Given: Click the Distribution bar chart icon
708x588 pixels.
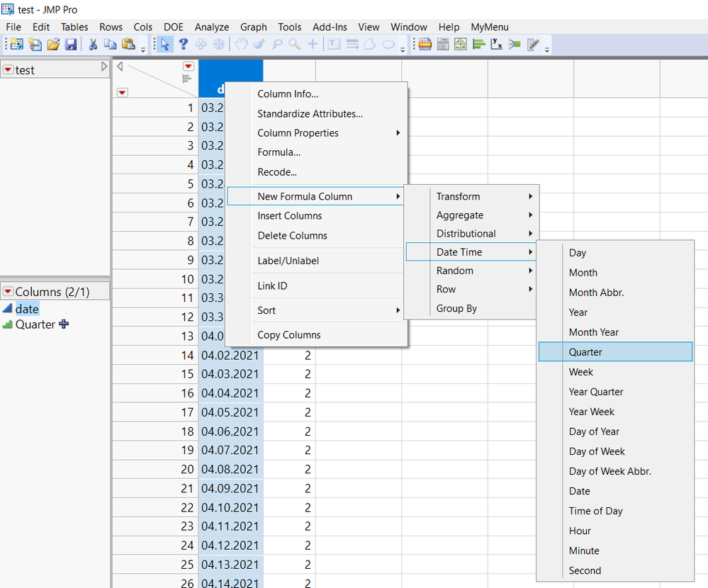Looking at the screenshot, I should 478,45.
